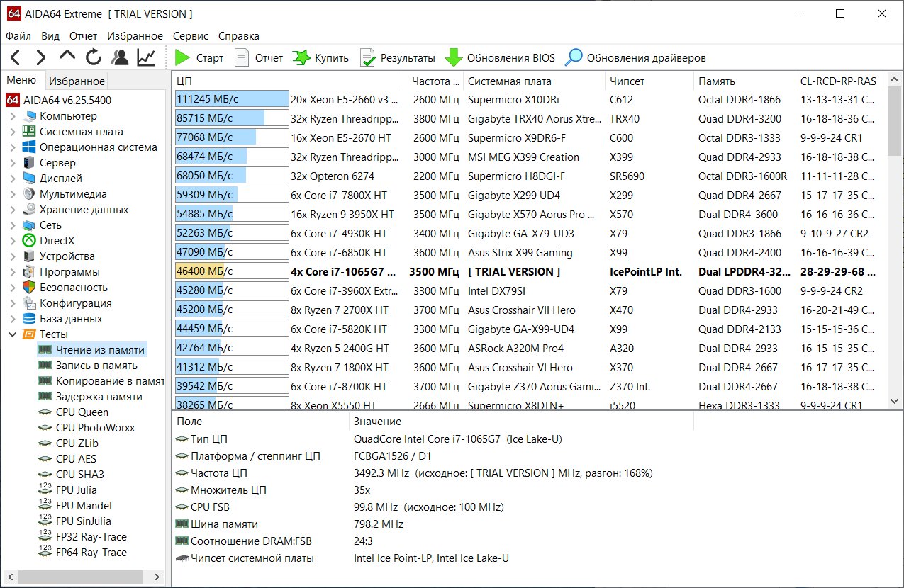
Task: Expand the Сервер tree node
Action: click(13, 163)
